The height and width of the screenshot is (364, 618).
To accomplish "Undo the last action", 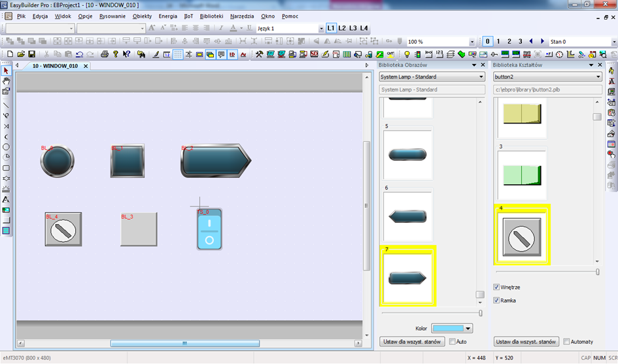I will point(79,54).
